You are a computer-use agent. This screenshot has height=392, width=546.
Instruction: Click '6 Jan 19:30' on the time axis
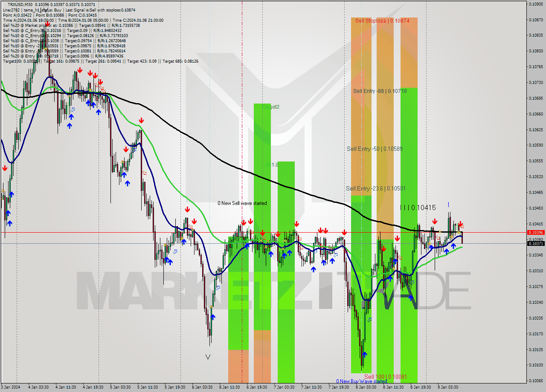[256, 387]
